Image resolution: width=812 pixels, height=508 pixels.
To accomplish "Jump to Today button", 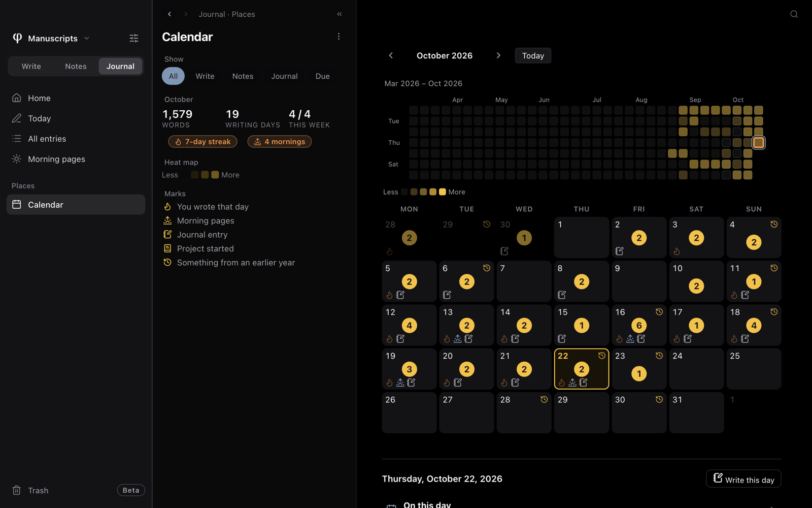I will coord(533,55).
